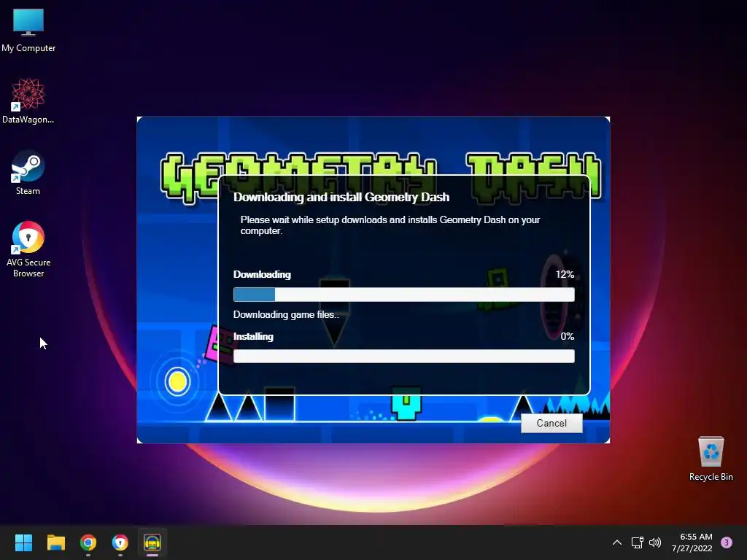Screen dimensions: 747x560
Task: Click the 0% installing percentage
Action: [x=567, y=337]
